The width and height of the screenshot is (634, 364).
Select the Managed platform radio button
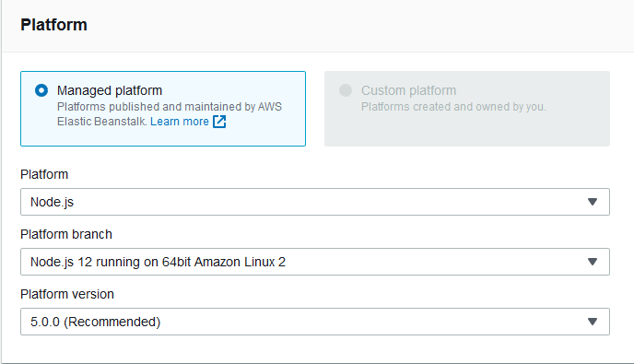pyautogui.click(x=41, y=90)
